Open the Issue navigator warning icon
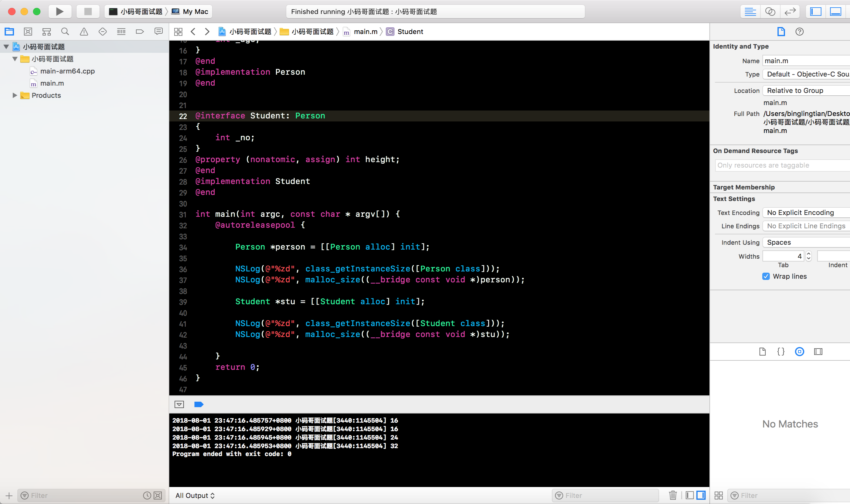This screenshot has height=504, width=850. click(x=84, y=32)
